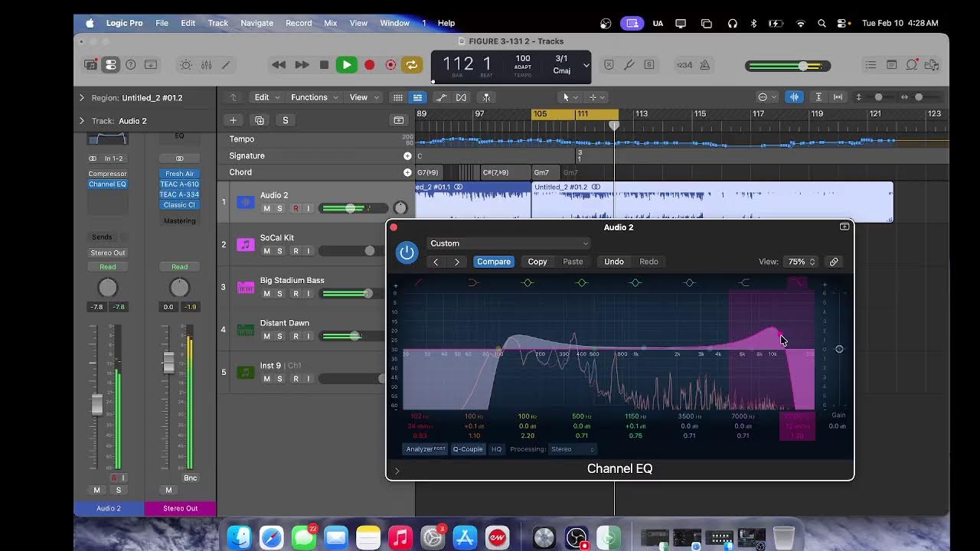Image resolution: width=980 pixels, height=551 pixels.
Task: Enable the low cut band icon
Action: 419,283
